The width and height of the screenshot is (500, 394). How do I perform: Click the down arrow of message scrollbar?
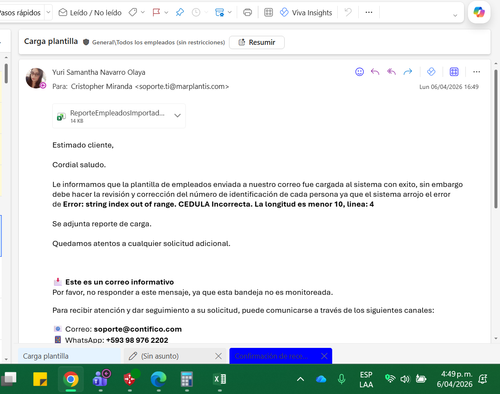tap(496, 338)
